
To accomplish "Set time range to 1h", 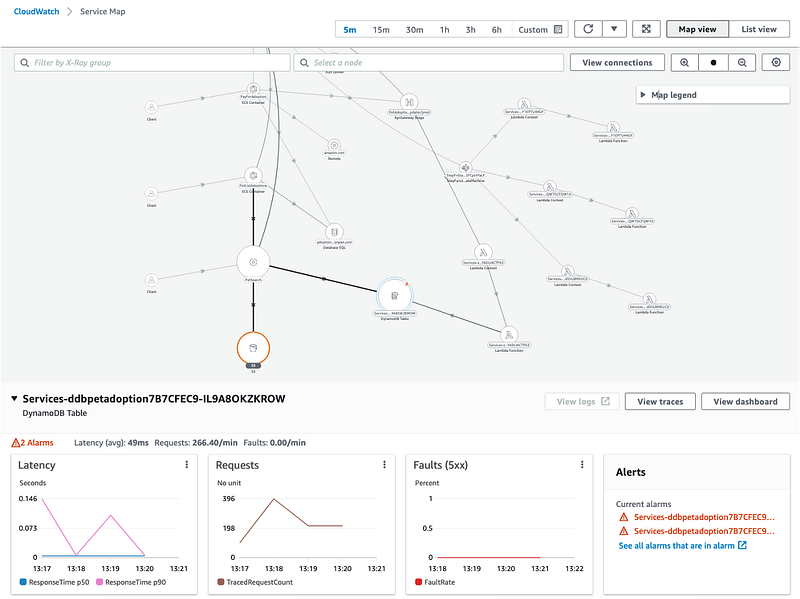I will [444, 30].
